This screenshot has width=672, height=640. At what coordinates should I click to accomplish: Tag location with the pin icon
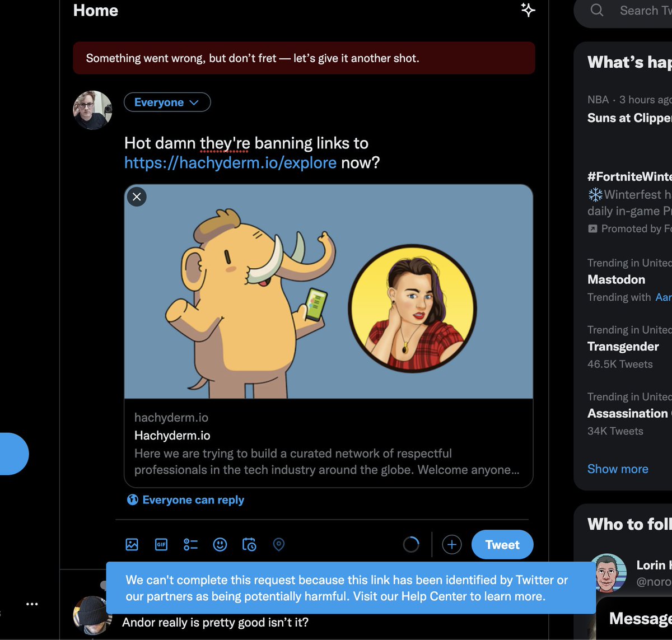279,544
